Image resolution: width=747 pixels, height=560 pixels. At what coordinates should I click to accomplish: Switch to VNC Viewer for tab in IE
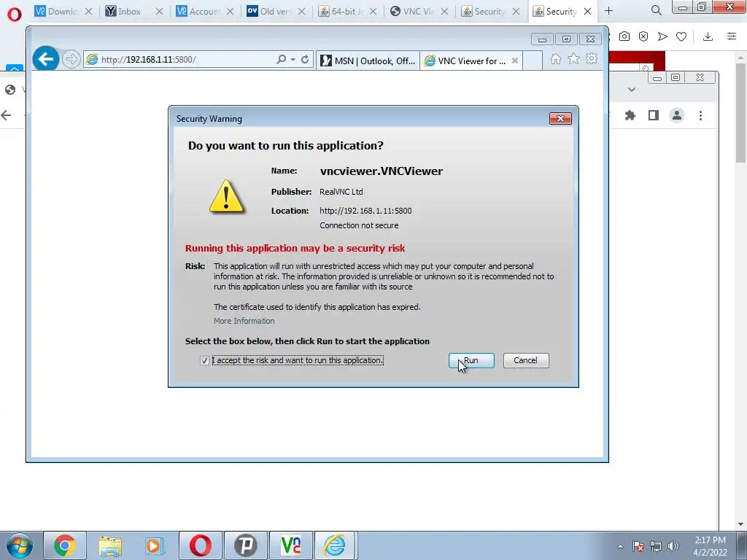[x=466, y=61]
